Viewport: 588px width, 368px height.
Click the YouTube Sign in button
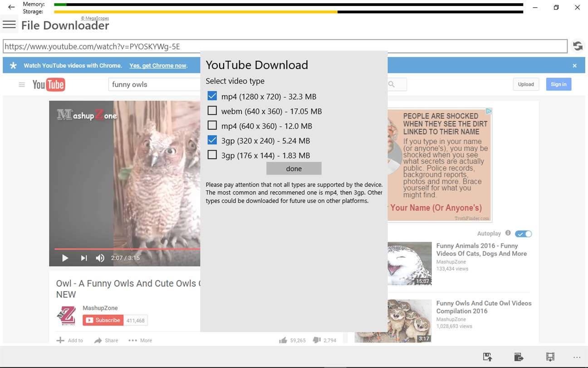tap(559, 84)
